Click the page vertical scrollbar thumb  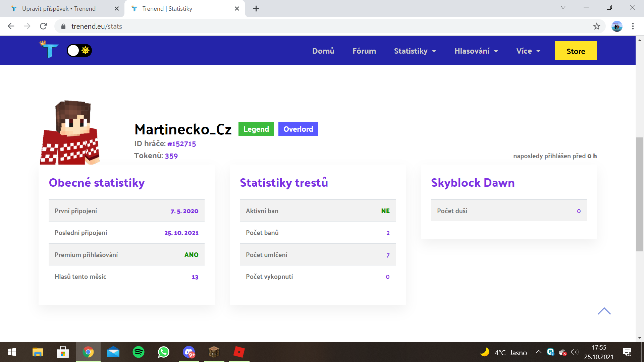click(640, 194)
